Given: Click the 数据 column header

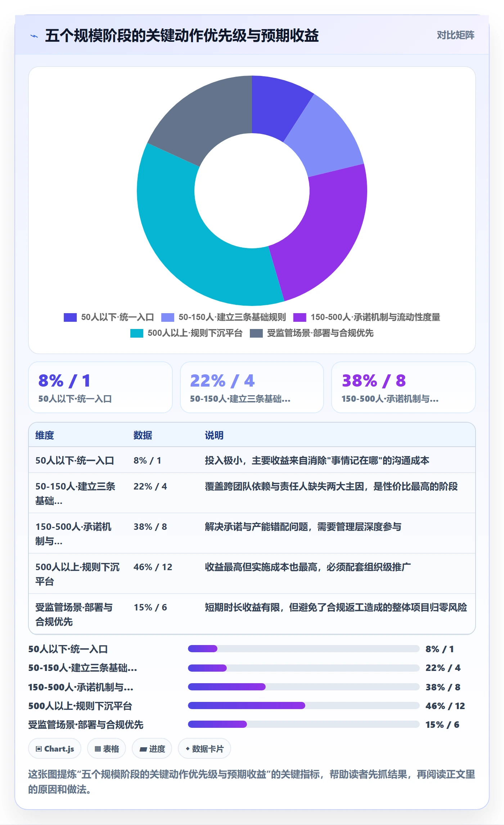Looking at the screenshot, I should [143, 435].
